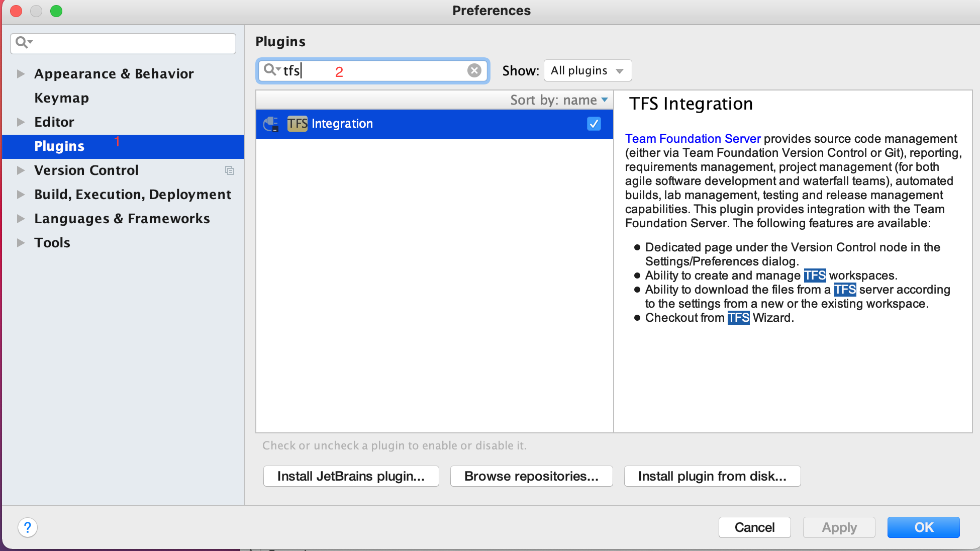This screenshot has width=980, height=551.
Task: Click Browse repositories button
Action: click(x=531, y=476)
